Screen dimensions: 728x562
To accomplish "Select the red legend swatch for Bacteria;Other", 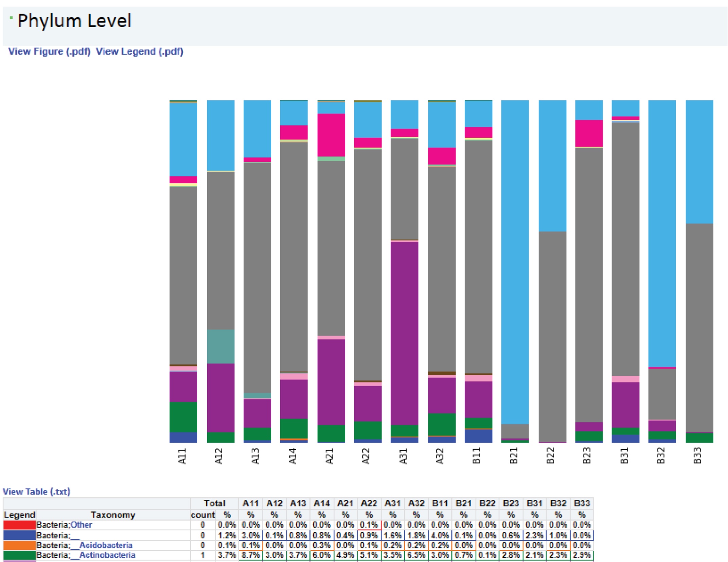I will point(19,525).
